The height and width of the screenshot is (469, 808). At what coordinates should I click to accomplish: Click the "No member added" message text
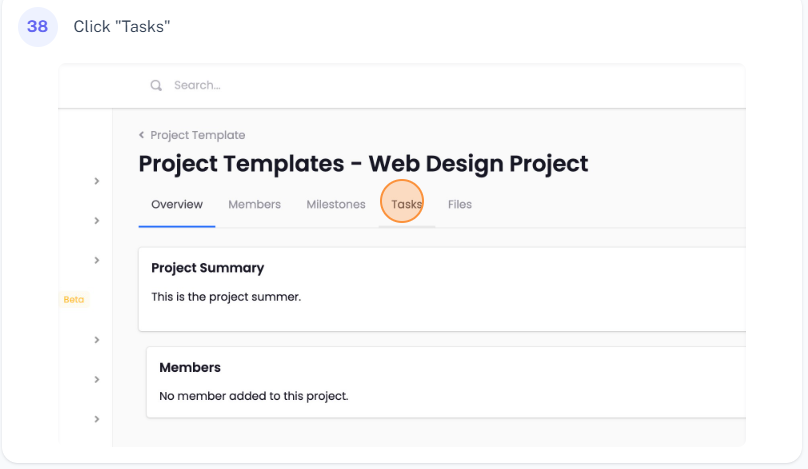tap(253, 396)
